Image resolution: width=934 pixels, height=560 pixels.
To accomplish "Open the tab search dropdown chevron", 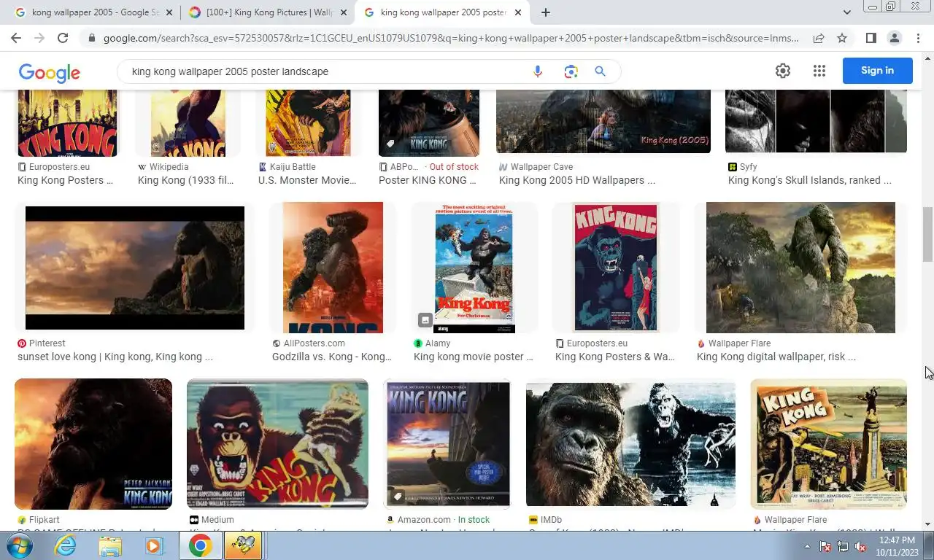I will tap(847, 12).
